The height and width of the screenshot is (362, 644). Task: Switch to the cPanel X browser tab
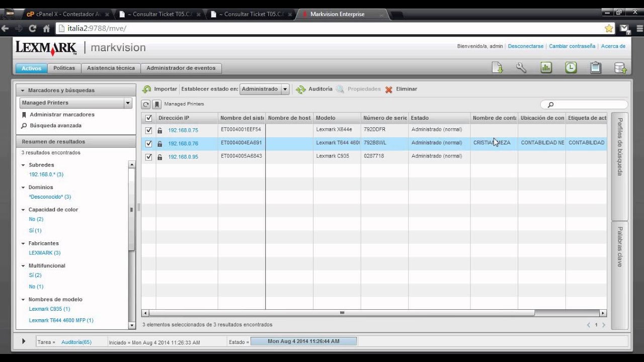point(67,14)
